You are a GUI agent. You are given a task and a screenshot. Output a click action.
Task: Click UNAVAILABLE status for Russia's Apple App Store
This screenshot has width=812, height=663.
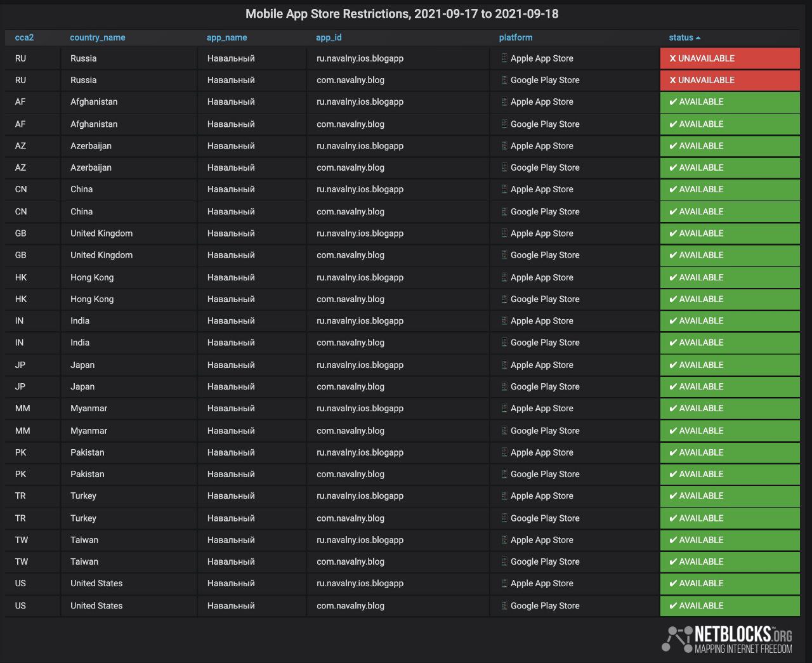point(730,58)
